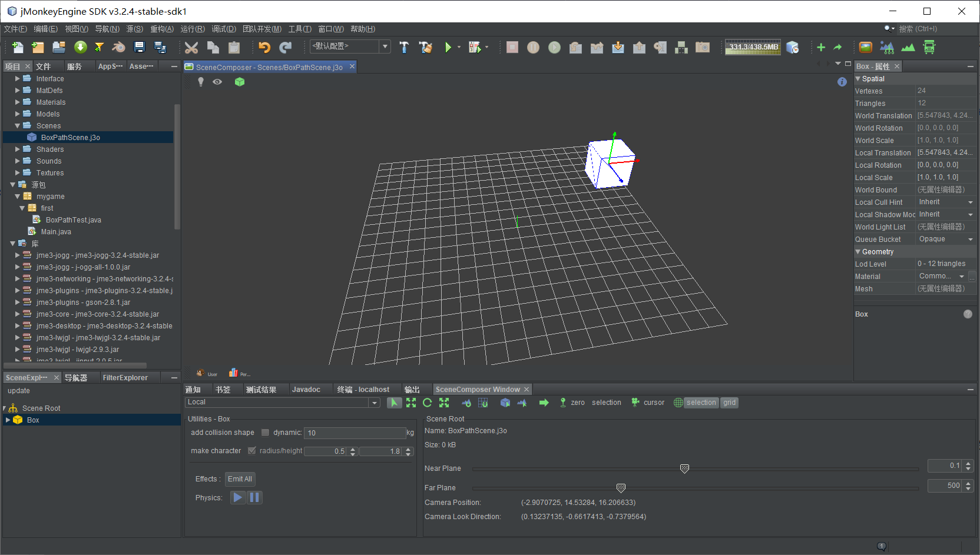The width and height of the screenshot is (980, 555).
Task: Click the green terrain mountain icon
Action: coord(908,47)
